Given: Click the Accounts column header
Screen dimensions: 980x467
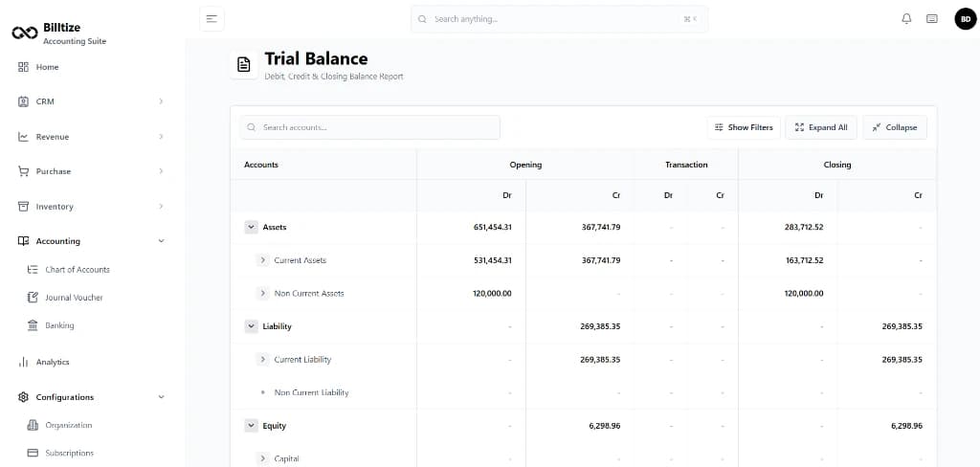Looking at the screenshot, I should [x=261, y=165].
